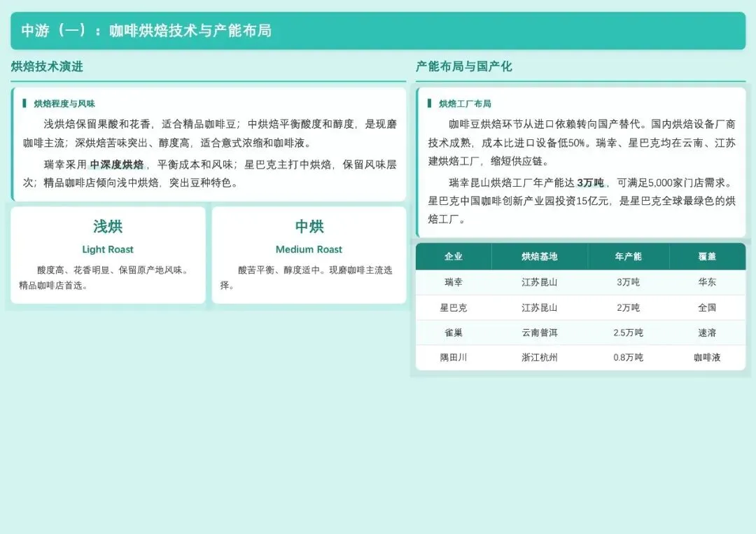Select the 星巴克 table cell

pyautogui.click(x=453, y=307)
